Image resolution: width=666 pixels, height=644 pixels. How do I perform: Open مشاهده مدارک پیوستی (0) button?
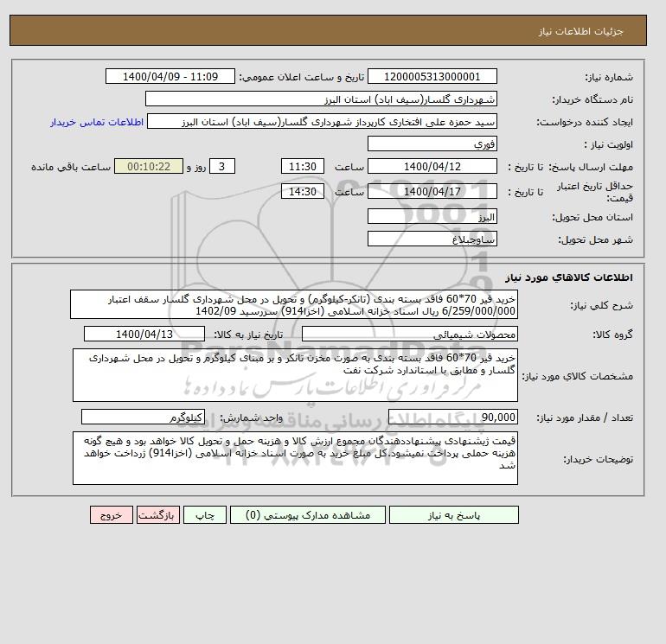point(308,515)
